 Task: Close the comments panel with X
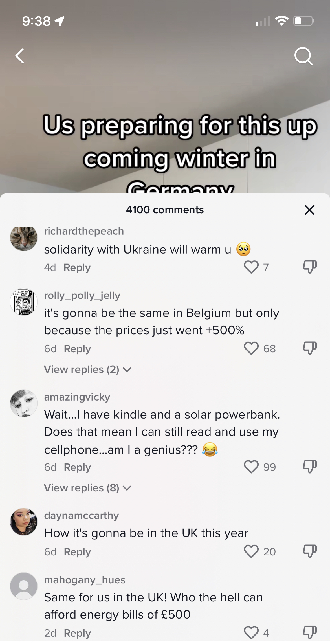click(x=309, y=210)
